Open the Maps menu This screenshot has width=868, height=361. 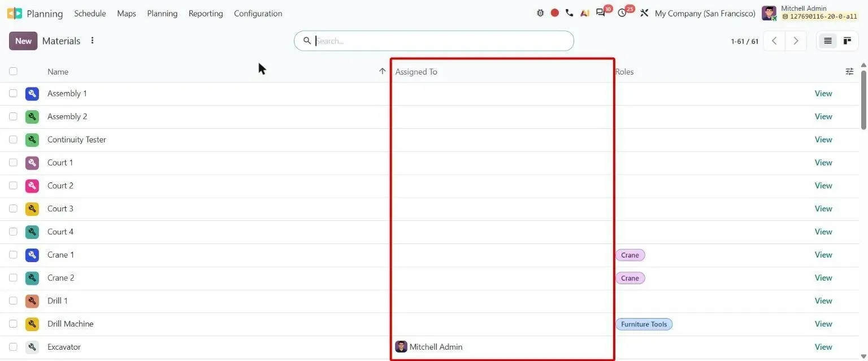tap(127, 13)
